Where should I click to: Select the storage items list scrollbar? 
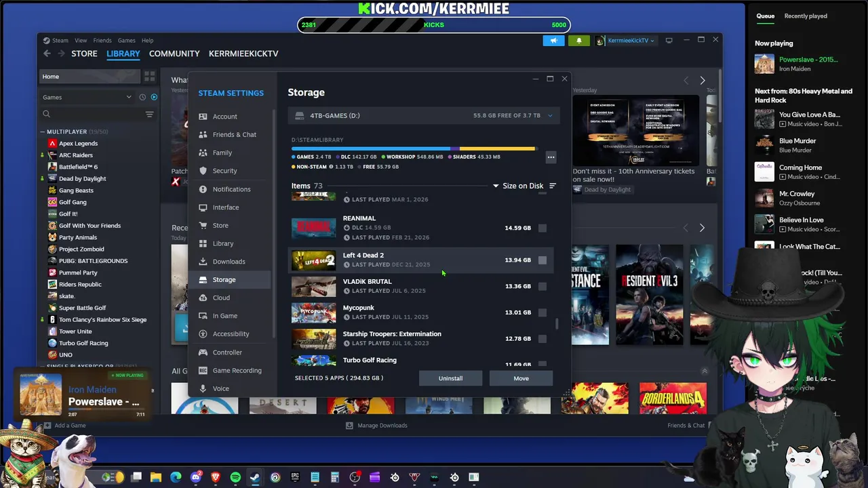(x=557, y=324)
